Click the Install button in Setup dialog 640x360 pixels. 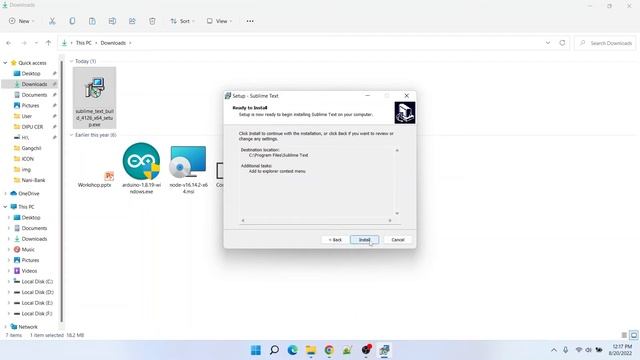[x=364, y=240]
